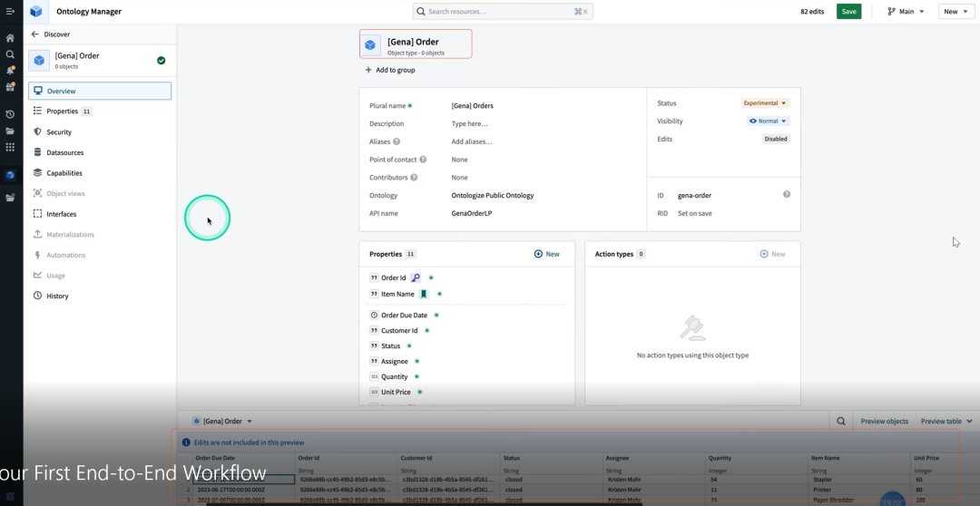Click the Disabled edits badge
980x506 pixels.
point(776,139)
